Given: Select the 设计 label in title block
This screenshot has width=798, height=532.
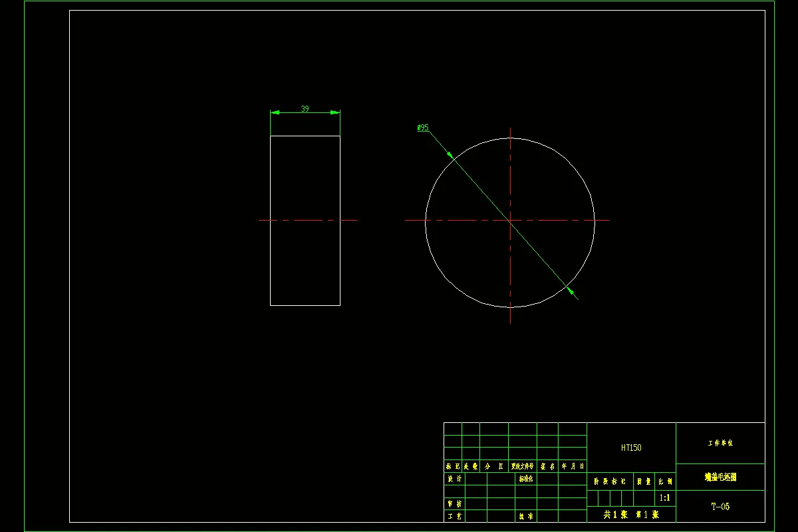Looking at the screenshot, I should tap(454, 479).
